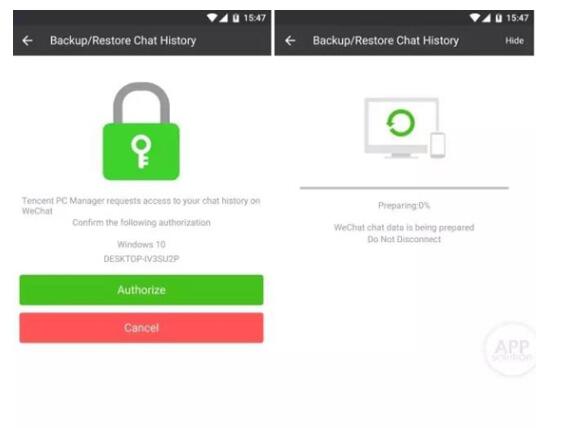Tap the green padlock key icon
Screen dimensions: 562x428
pos(141,131)
